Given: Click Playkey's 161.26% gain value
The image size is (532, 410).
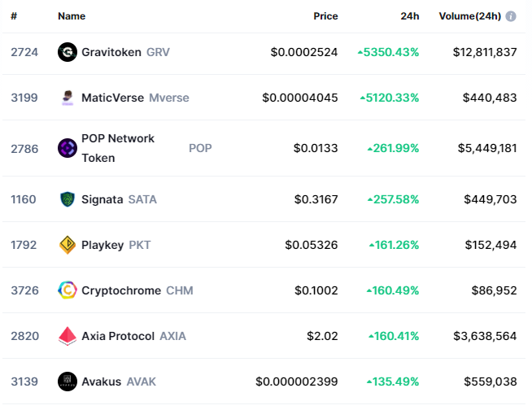Looking at the screenshot, I should click(394, 245).
